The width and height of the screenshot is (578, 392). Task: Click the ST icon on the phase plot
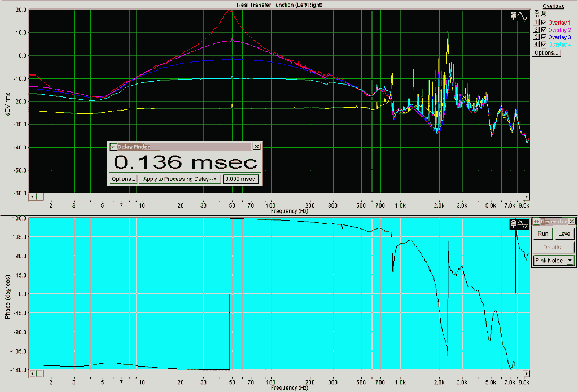pos(513,223)
